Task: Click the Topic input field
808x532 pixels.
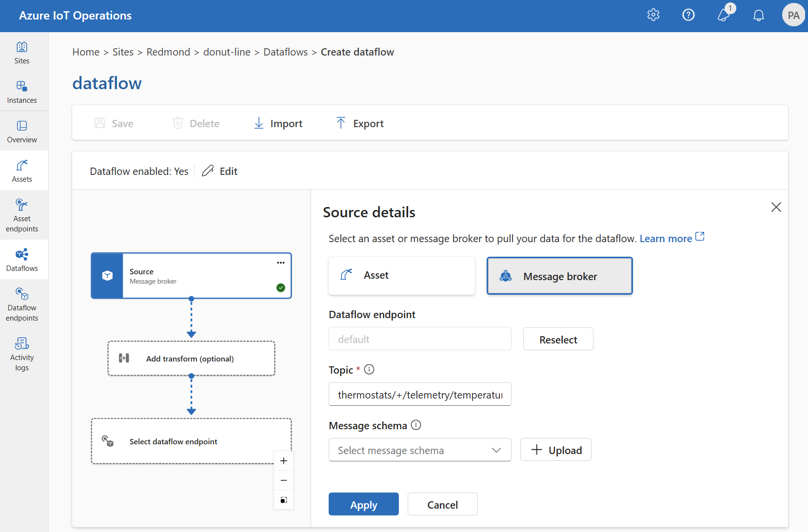Action: click(x=420, y=394)
